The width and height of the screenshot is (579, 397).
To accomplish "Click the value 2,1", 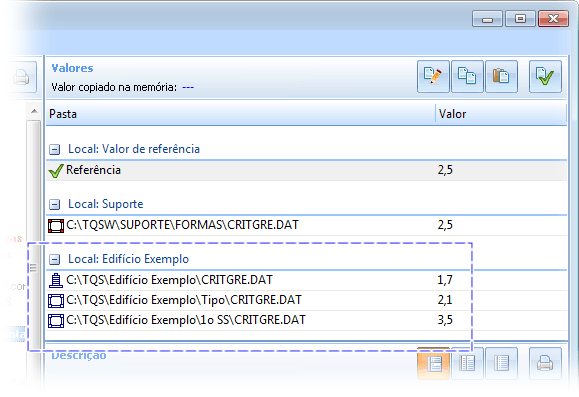I will point(445,300).
